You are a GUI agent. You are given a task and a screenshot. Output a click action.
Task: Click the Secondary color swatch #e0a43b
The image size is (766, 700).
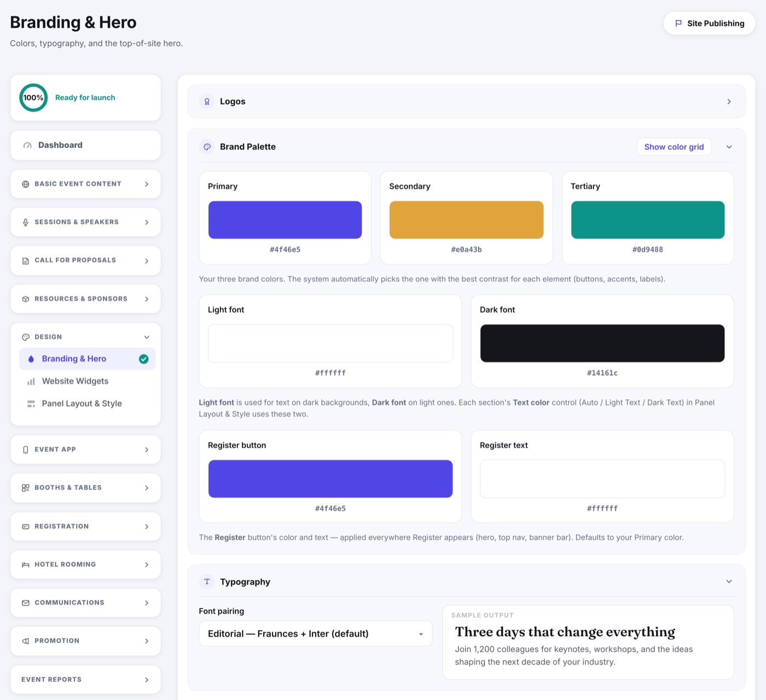(466, 220)
